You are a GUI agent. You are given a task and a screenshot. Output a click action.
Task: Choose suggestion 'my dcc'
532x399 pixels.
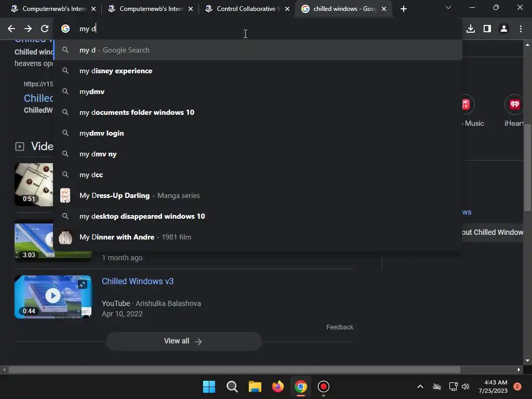click(x=258, y=175)
